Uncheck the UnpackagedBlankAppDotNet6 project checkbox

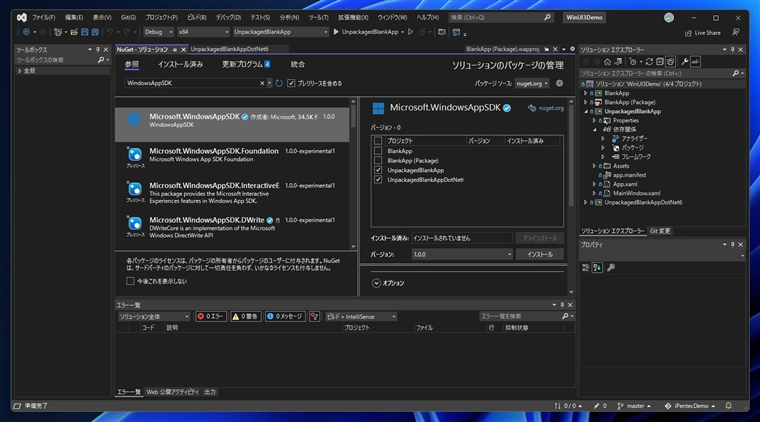point(378,180)
